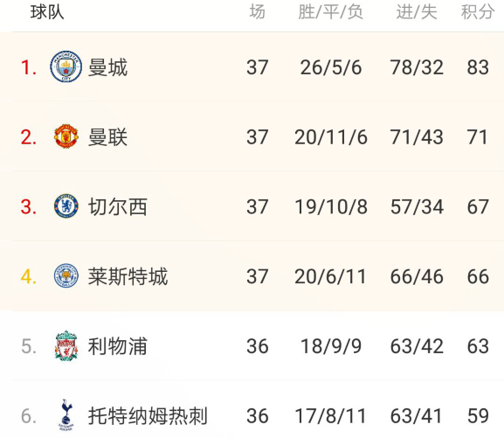Select the 切尔西 team name
This screenshot has height=438, width=504.
[x=118, y=206]
